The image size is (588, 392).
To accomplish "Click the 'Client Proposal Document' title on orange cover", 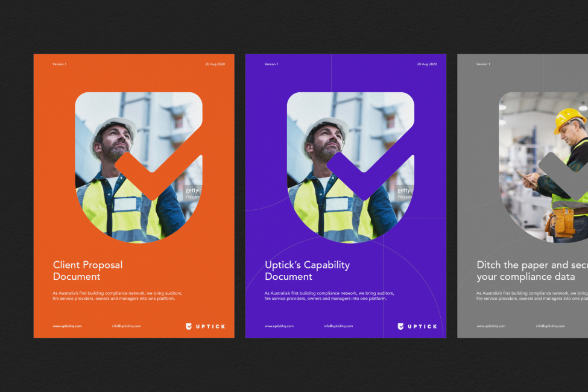I will coord(88,270).
